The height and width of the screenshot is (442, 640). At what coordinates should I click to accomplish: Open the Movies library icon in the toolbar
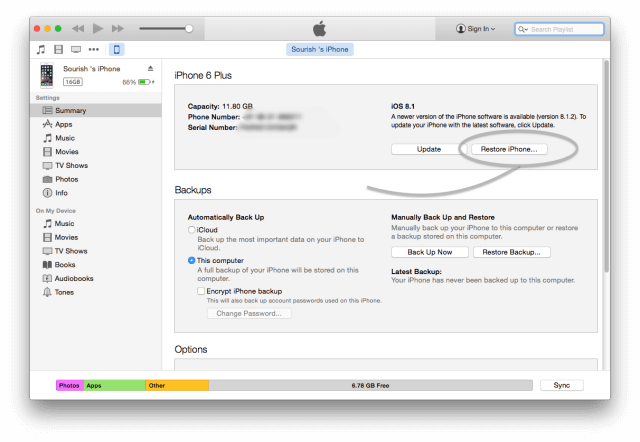[58, 50]
